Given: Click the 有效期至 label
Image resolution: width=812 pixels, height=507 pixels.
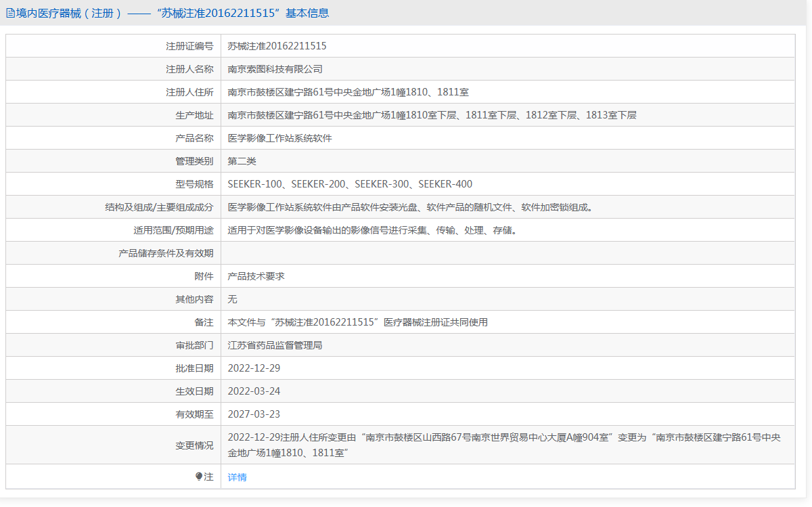Looking at the screenshot, I should [195, 414].
